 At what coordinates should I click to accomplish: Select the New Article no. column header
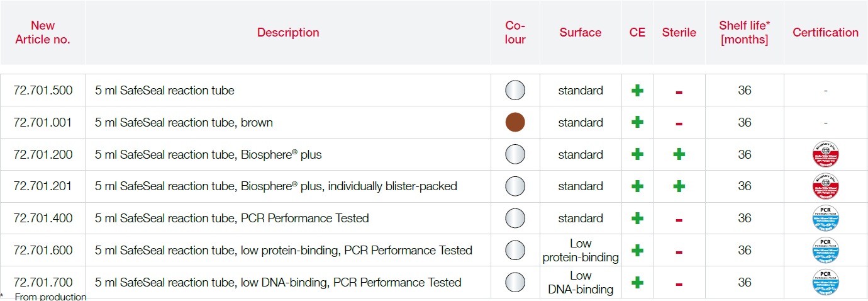click(x=43, y=32)
